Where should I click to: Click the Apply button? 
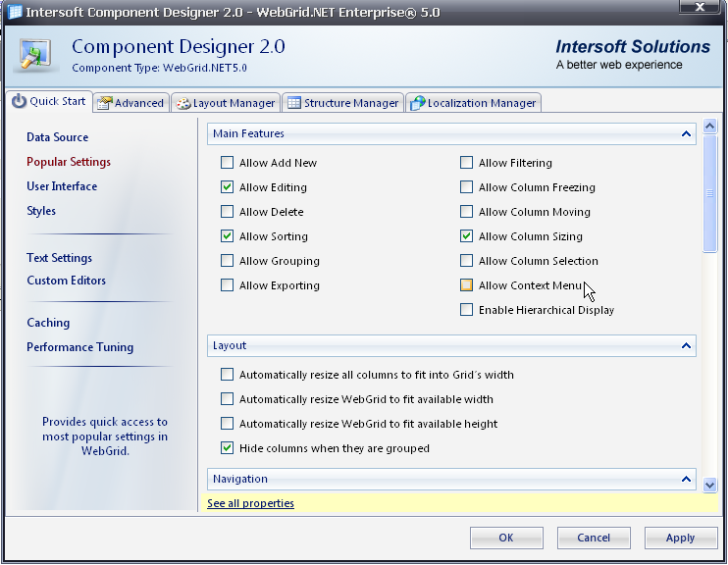(681, 538)
